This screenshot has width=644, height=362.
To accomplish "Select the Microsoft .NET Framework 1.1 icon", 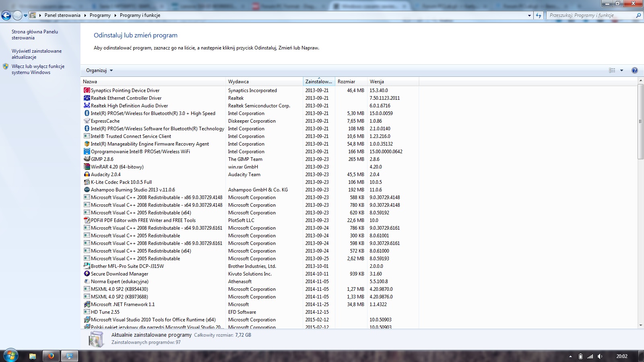I will [x=87, y=304].
